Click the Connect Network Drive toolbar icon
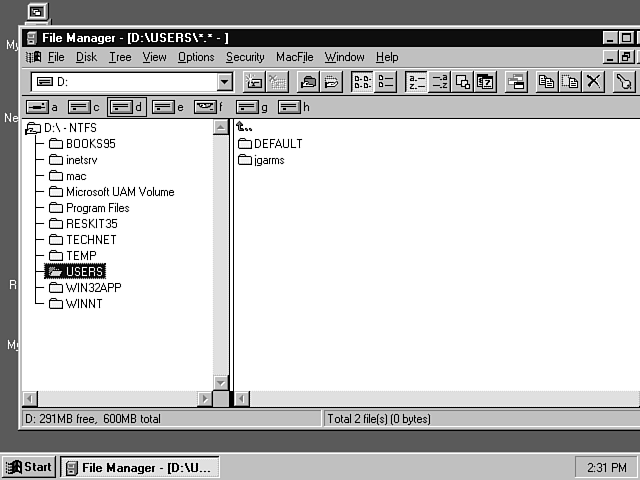This screenshot has width=640, height=480. pyautogui.click(x=254, y=82)
